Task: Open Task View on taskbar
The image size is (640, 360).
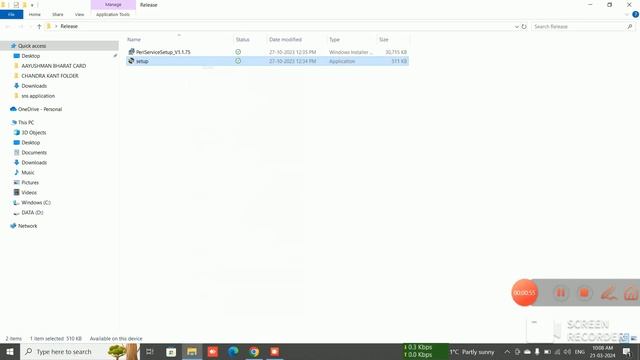Action: pyautogui.click(x=149, y=351)
